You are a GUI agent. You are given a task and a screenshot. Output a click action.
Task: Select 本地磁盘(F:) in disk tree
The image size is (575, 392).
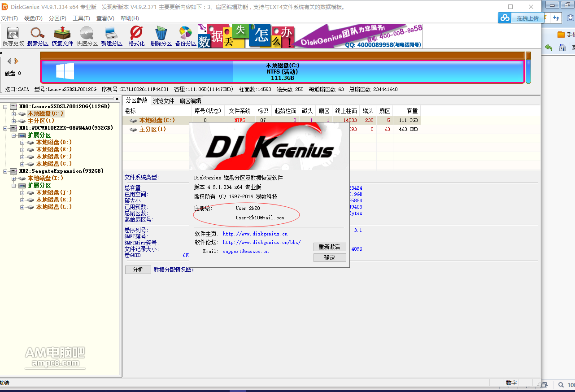point(54,157)
